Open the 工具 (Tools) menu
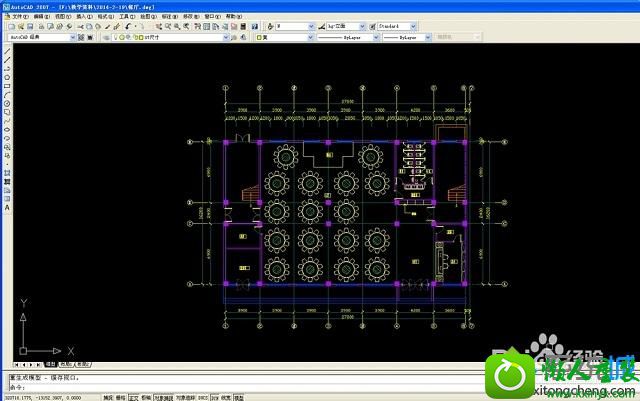The width and height of the screenshot is (640, 401). click(127, 16)
